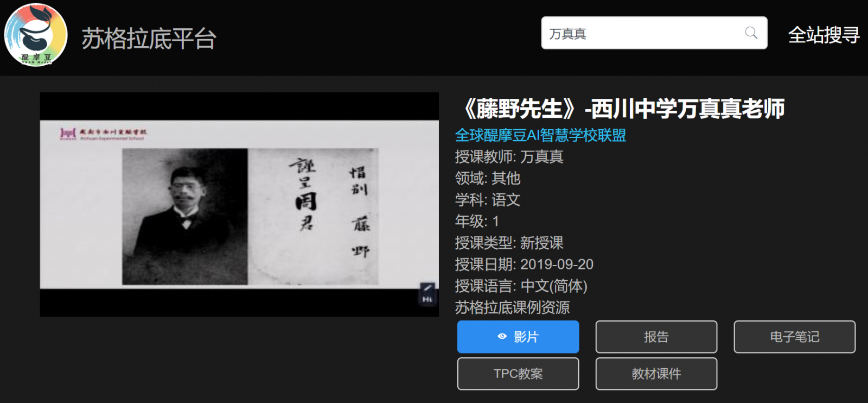Click the eye icon on 影片 button
Viewport: 868px width, 403px height.
tap(502, 337)
